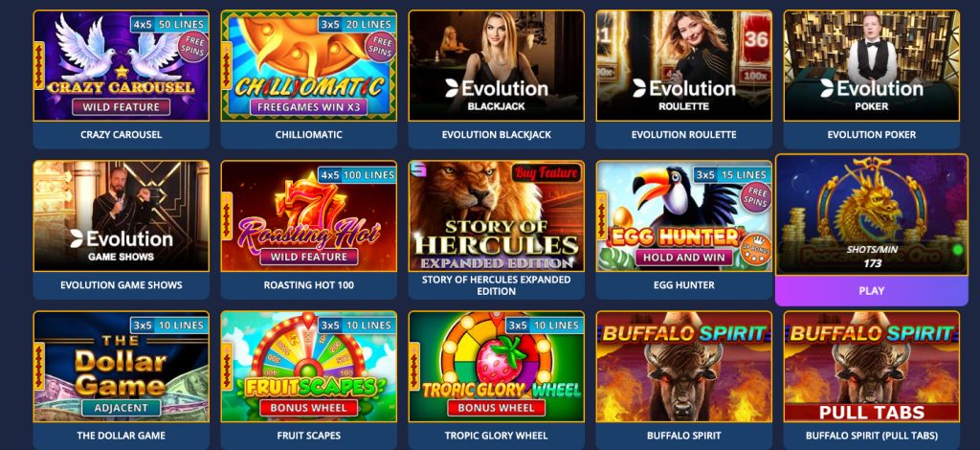980x450 pixels.
Task: Open the Roasting Hot 100 thumbnail
Action: (x=309, y=216)
